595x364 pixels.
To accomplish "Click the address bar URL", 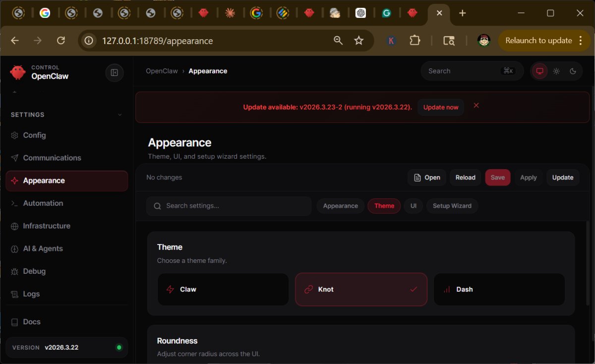I will 158,41.
